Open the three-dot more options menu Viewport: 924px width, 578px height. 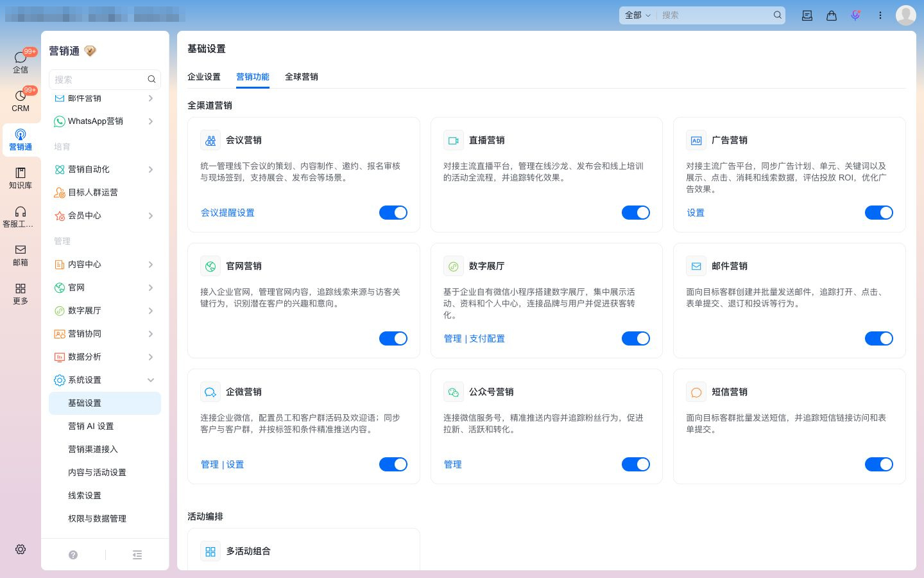click(x=880, y=15)
